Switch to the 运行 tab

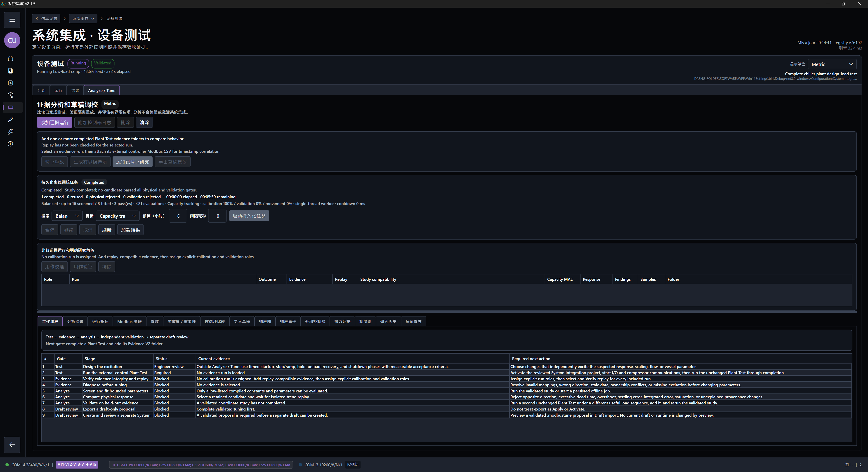click(x=58, y=90)
